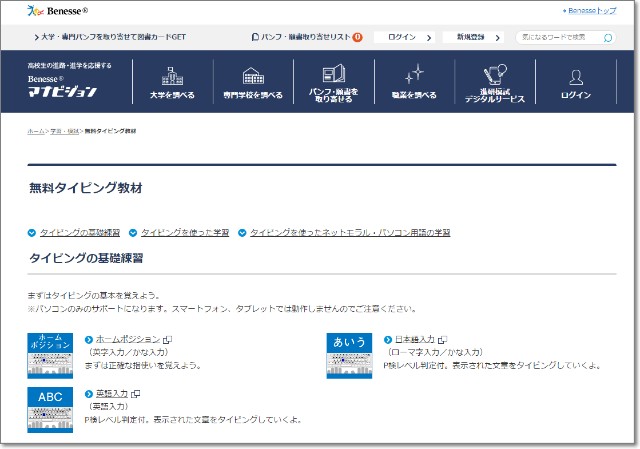Jump to タイピングの基礎練習 section anchor

coord(79,232)
